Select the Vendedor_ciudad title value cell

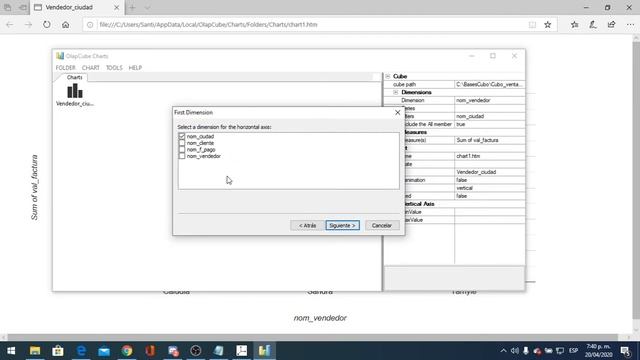489,172
